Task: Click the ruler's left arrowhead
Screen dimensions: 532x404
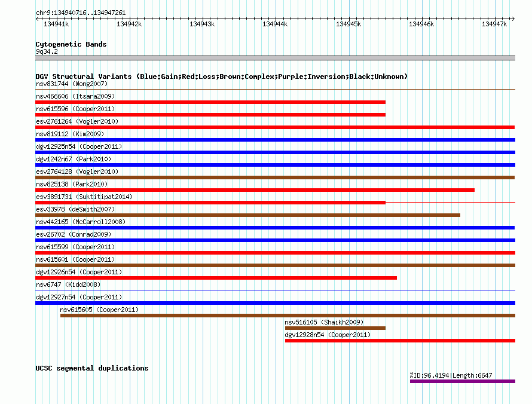Action: (x=37, y=19)
